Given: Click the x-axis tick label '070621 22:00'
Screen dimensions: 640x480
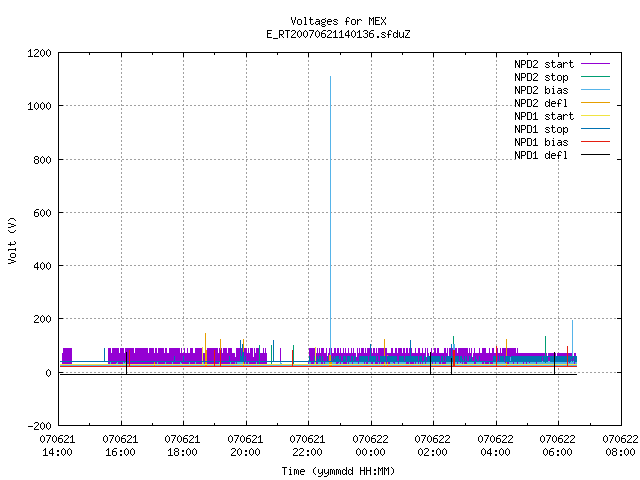Looking at the screenshot, I should (307, 446).
